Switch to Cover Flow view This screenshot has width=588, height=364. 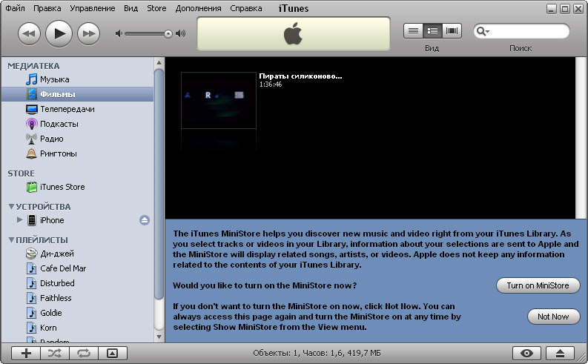[x=452, y=30]
